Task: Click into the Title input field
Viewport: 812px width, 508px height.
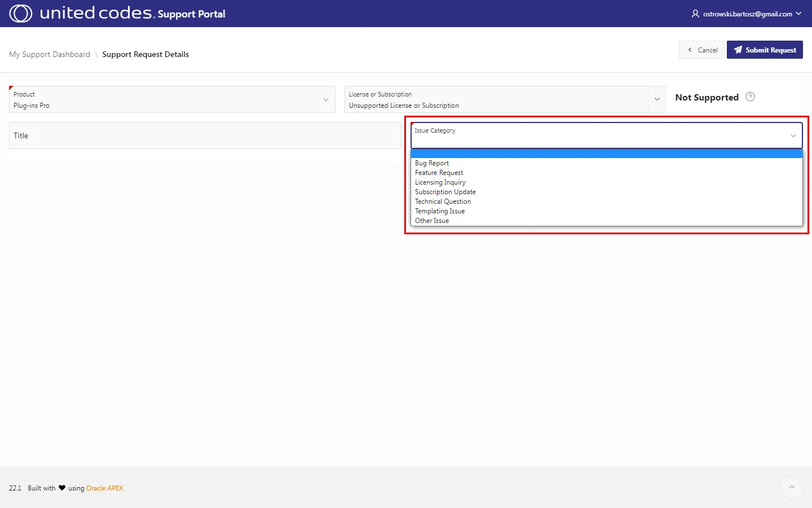Action: coord(205,135)
